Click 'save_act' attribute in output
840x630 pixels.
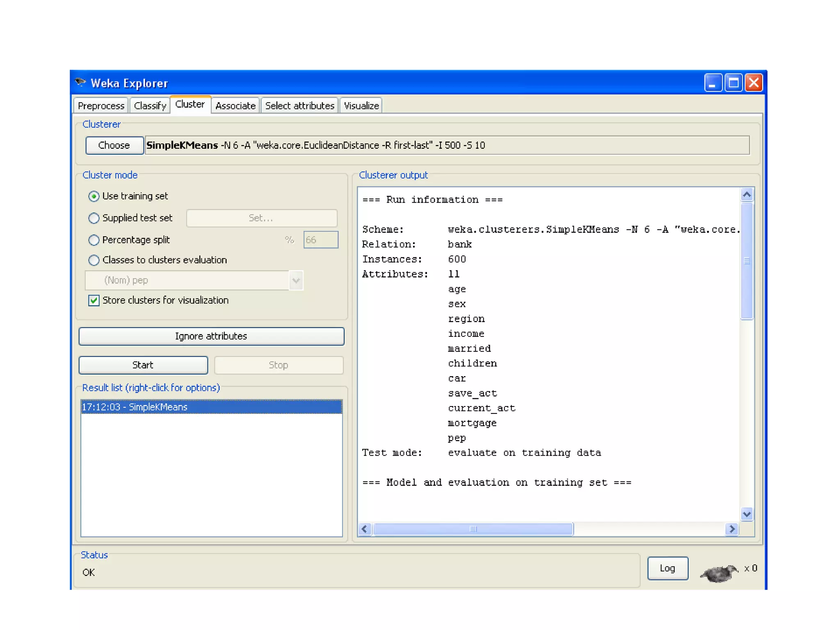472,393
